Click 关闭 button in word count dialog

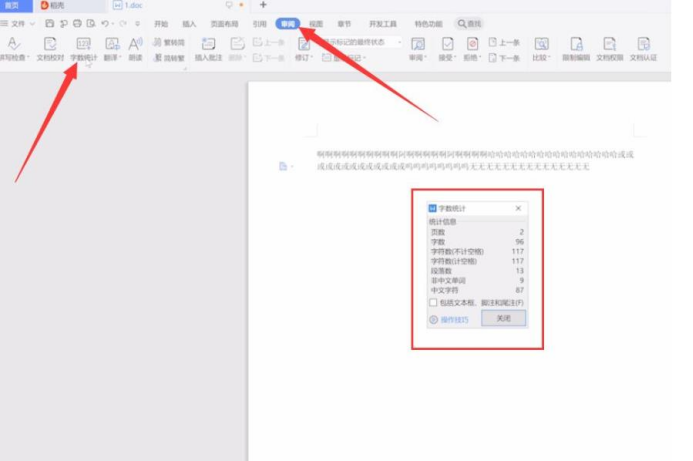click(x=503, y=318)
